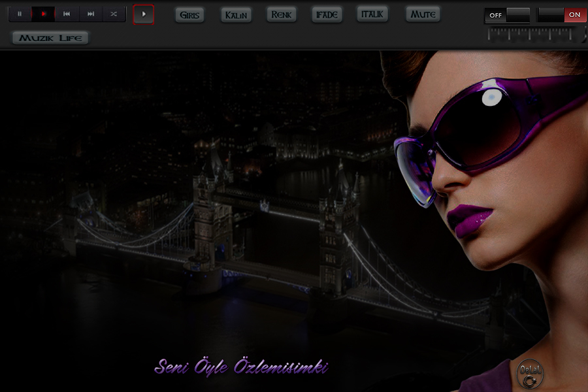The image size is (588, 392).
Task: Enable Italik text style
Action: [x=372, y=14]
